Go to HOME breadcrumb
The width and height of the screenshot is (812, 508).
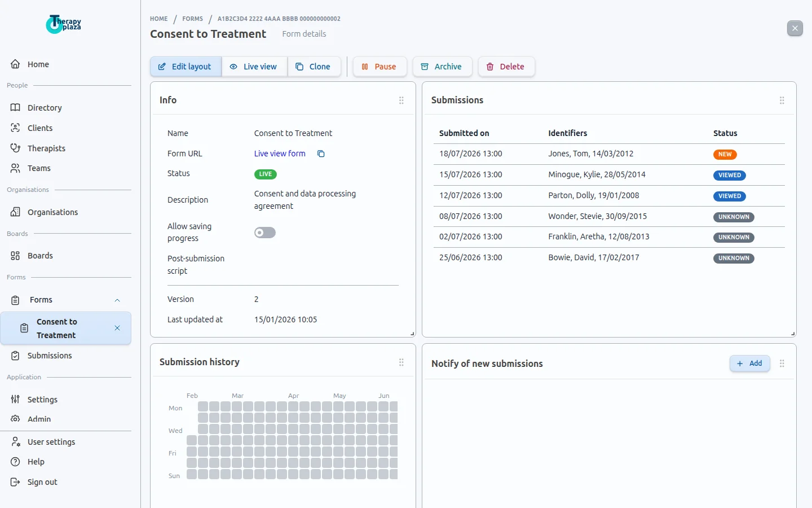[x=159, y=19]
